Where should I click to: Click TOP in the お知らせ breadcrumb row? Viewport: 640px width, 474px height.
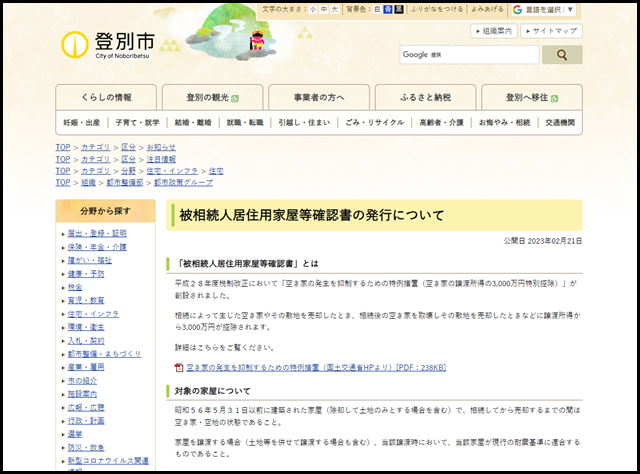click(63, 147)
